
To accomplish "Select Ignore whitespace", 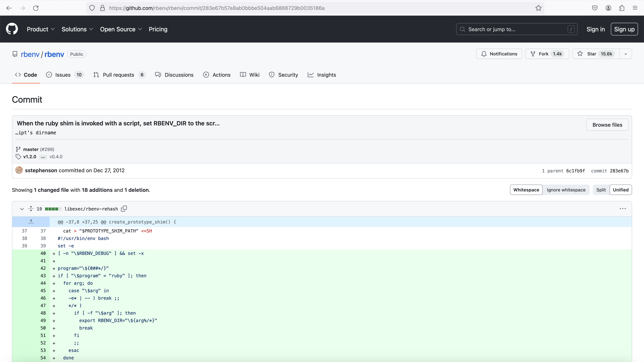I will click(566, 190).
